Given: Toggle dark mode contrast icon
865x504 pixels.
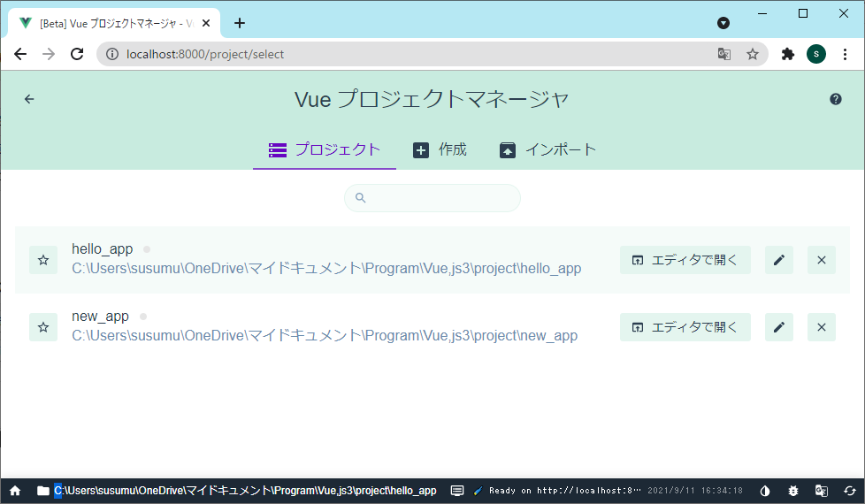Looking at the screenshot, I should tap(765, 491).
